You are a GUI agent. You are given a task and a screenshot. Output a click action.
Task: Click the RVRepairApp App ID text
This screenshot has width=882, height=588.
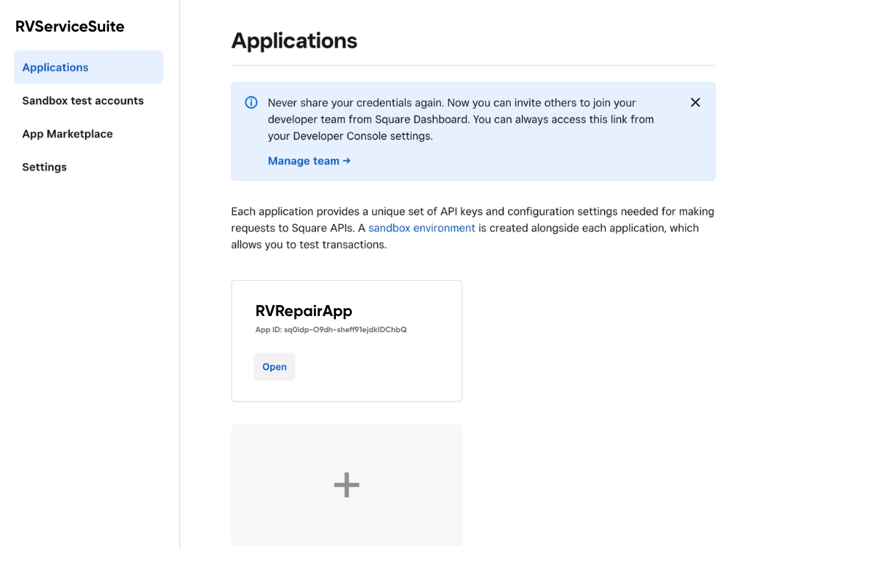pos(331,330)
